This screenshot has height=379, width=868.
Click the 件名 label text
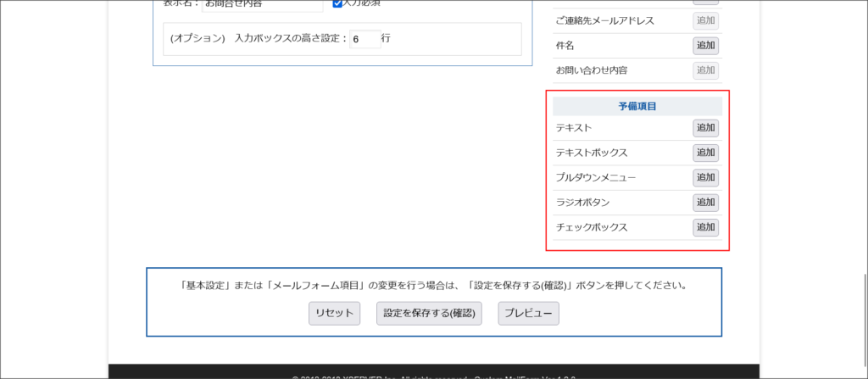coord(565,46)
